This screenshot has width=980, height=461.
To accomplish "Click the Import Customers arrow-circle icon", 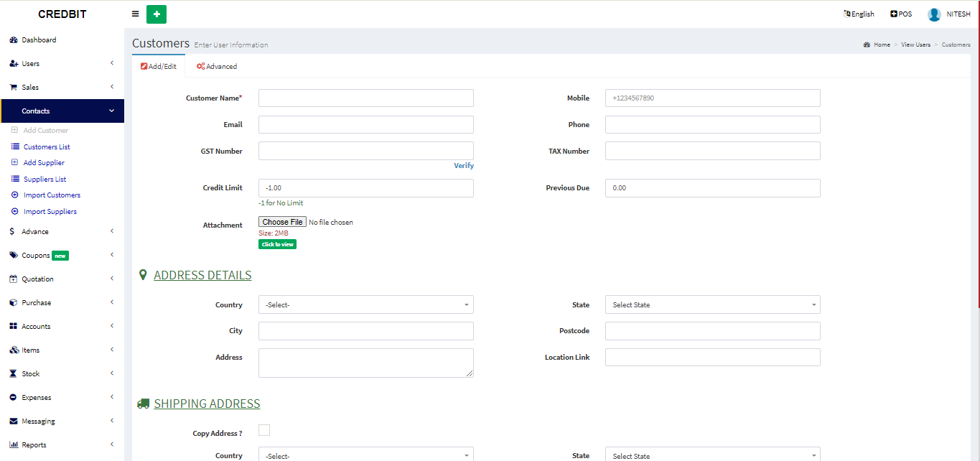I will click(x=15, y=195).
